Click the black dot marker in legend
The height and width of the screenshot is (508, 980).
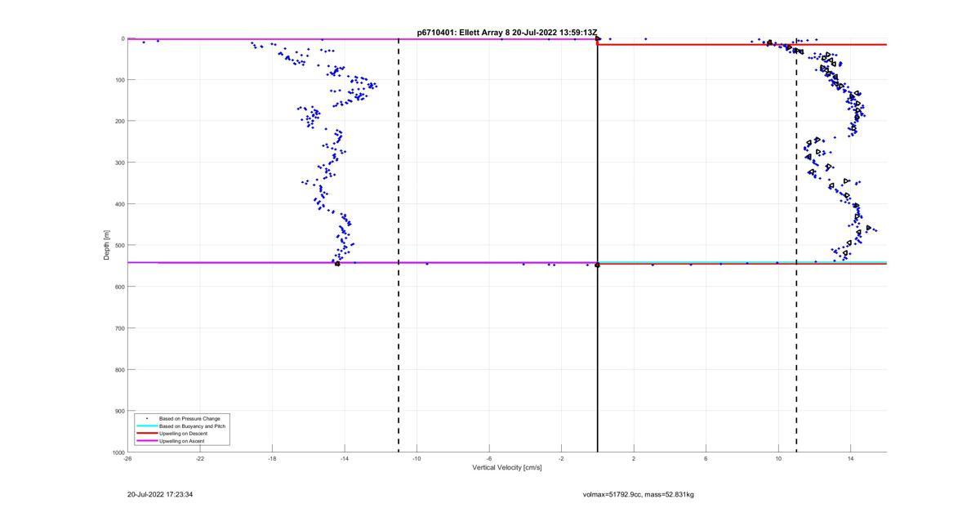tap(146, 419)
